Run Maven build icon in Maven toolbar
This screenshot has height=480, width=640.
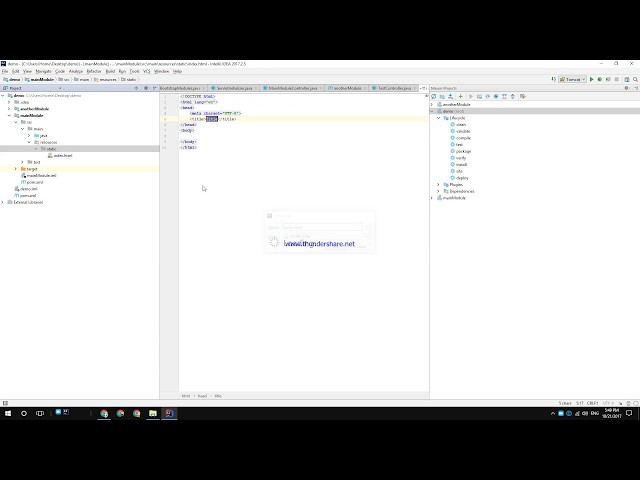point(471,96)
